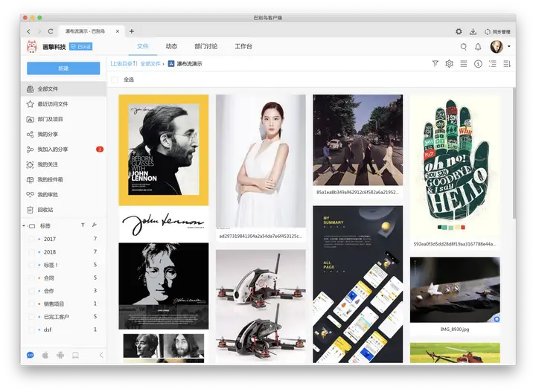The height and width of the screenshot is (392, 536).
Task: Click the Apple client icon at sidebar bottom
Action: tap(45, 355)
